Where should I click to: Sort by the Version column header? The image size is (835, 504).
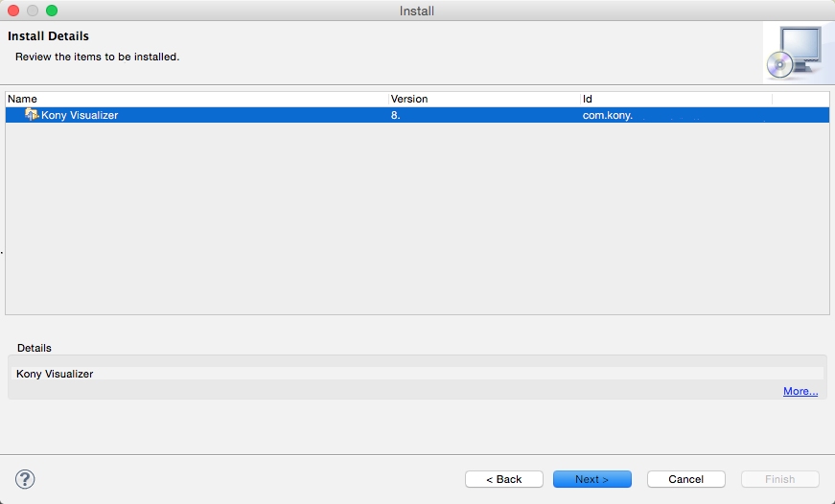pyautogui.click(x=484, y=99)
